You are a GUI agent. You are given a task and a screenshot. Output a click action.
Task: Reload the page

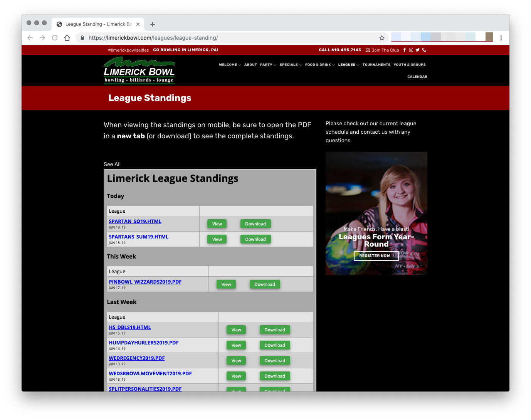point(55,38)
